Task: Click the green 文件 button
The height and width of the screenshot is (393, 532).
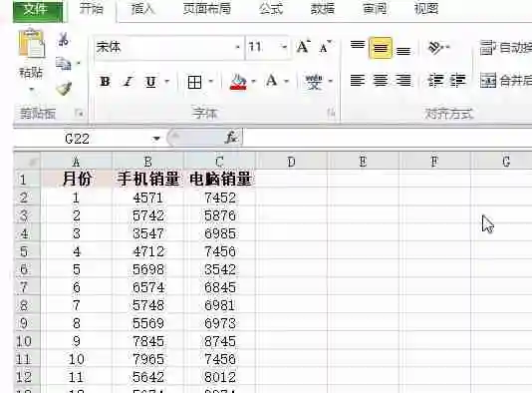Action: [x=35, y=10]
